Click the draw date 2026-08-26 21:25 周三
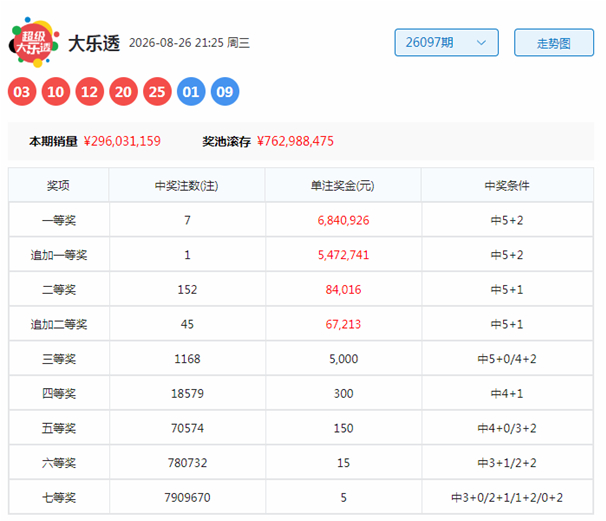The image size is (606, 521). [x=189, y=43]
